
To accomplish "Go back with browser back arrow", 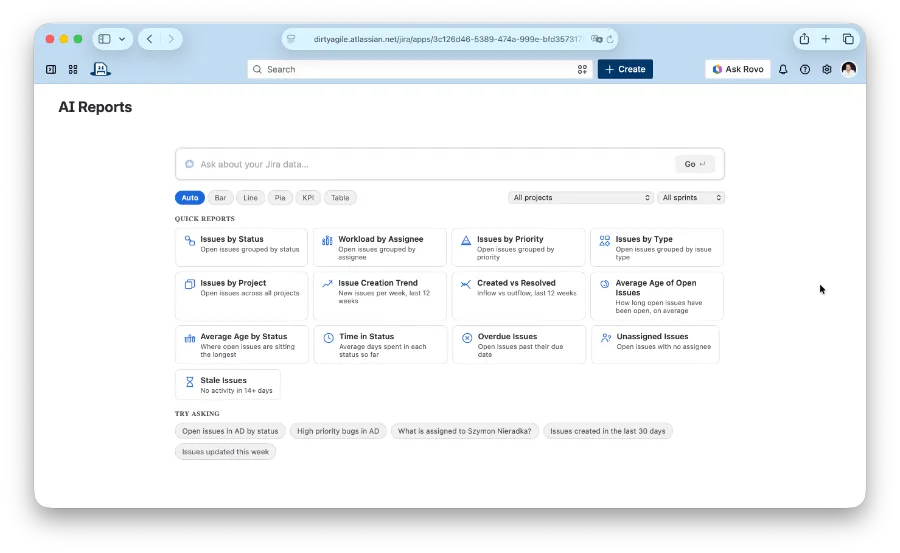I will [149, 38].
